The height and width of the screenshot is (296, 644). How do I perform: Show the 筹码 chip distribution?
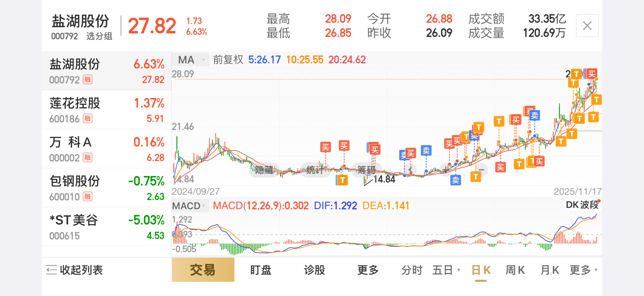coord(366,170)
